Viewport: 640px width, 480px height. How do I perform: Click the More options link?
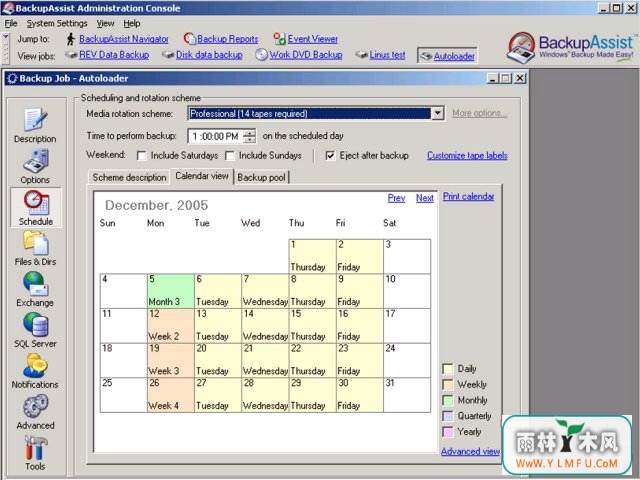click(480, 113)
